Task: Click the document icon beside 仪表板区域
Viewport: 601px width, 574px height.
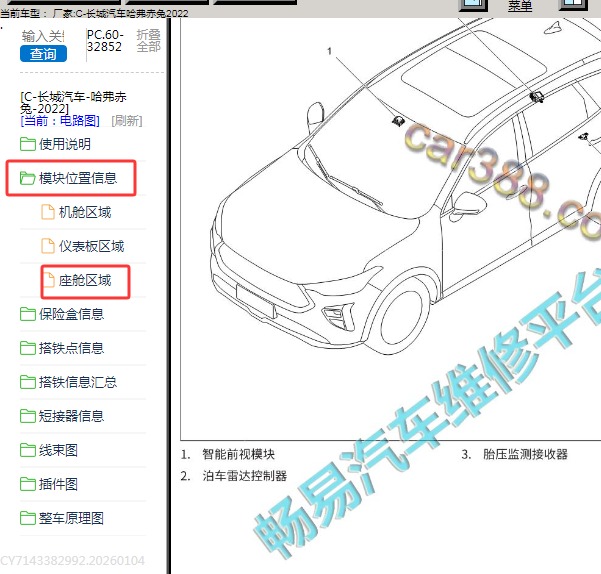Action: pos(48,246)
